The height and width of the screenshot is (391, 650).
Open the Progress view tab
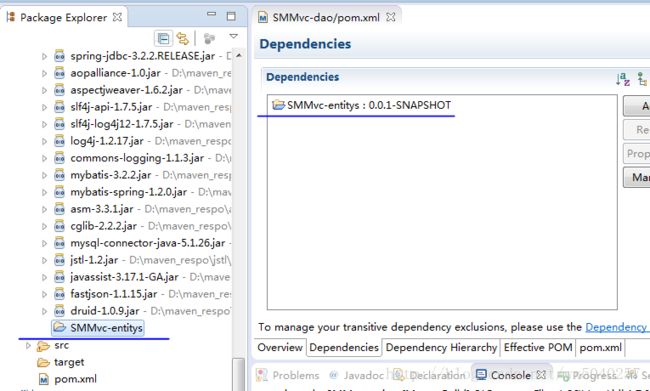coord(587,376)
